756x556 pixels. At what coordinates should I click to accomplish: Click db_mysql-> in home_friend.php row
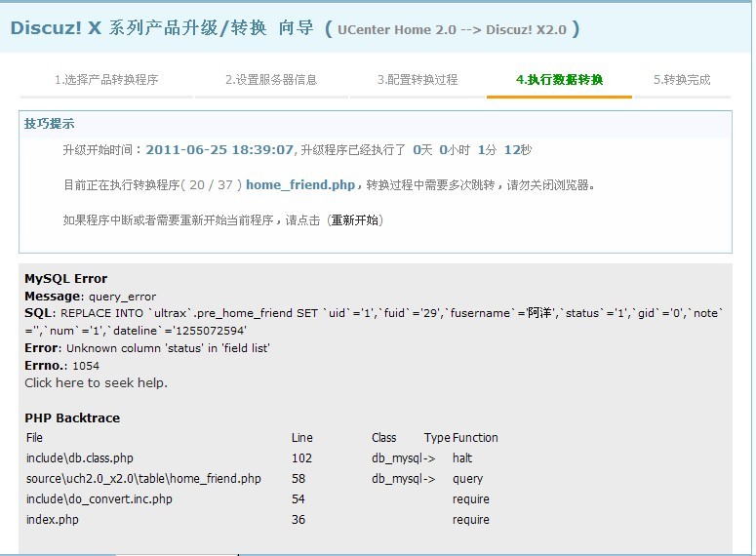point(404,479)
